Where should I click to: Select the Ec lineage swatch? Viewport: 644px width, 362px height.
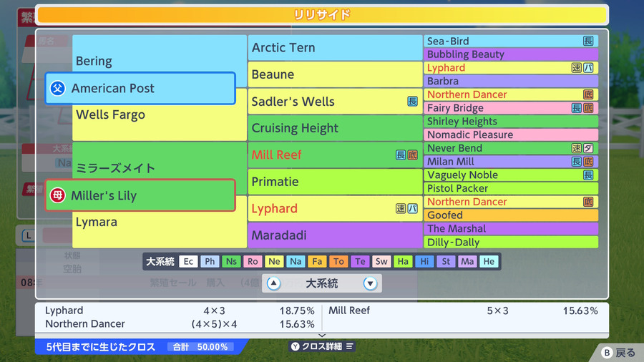[188, 261]
